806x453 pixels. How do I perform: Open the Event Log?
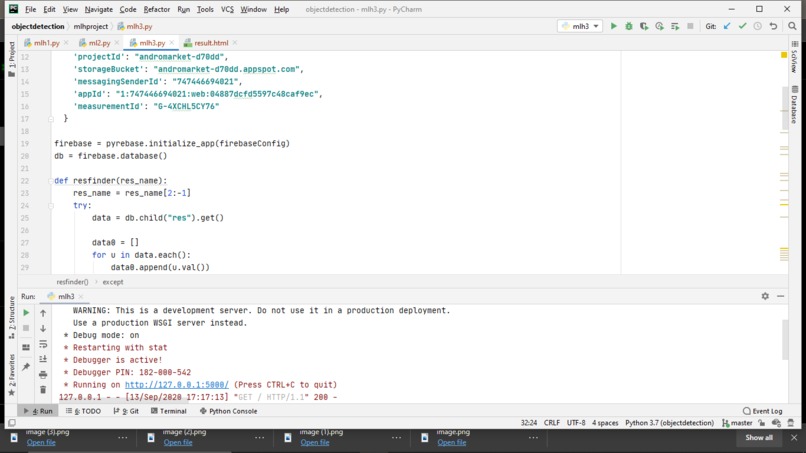(763, 411)
